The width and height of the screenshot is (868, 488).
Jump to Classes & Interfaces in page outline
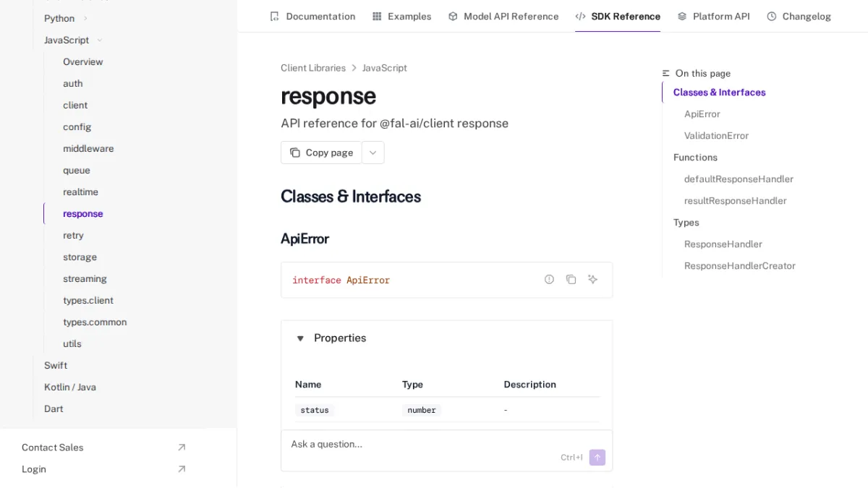click(719, 92)
